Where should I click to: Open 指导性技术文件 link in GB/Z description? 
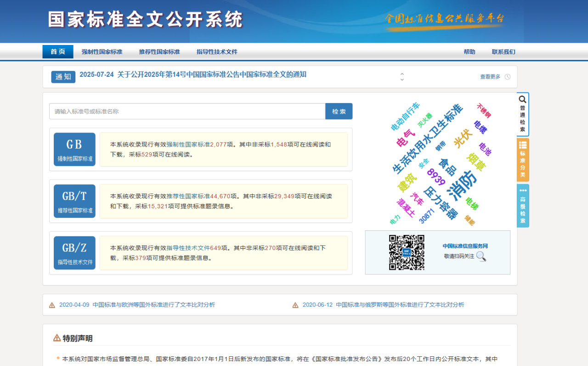(x=188, y=248)
